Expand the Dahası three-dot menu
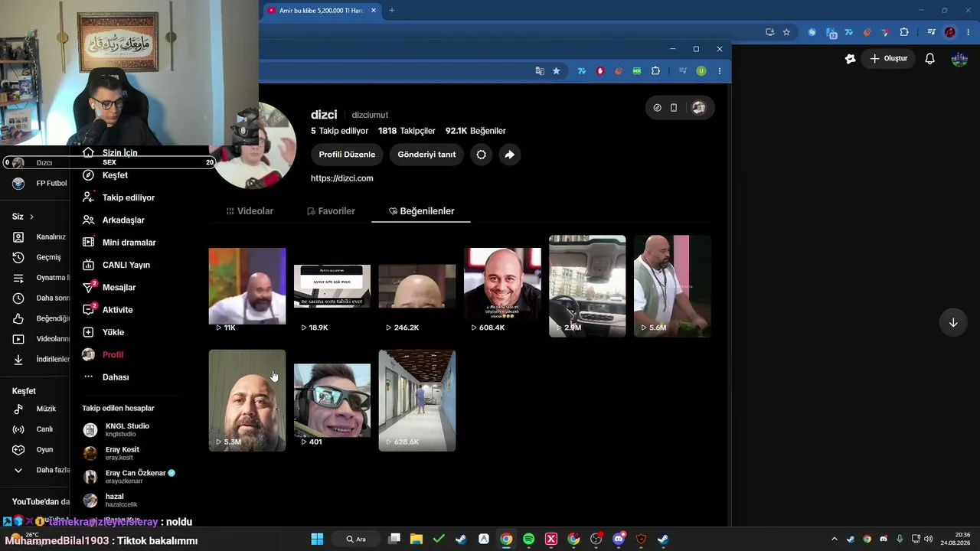The height and width of the screenshot is (551, 980). tap(106, 377)
